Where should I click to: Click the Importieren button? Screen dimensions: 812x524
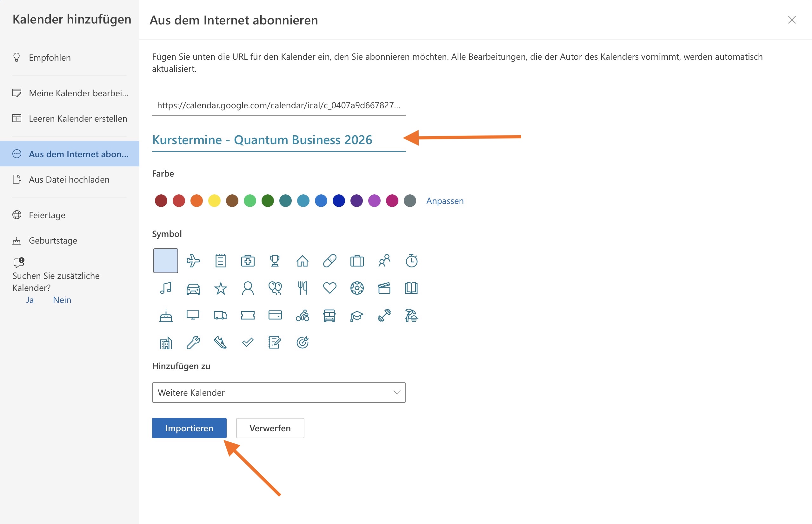tap(189, 428)
